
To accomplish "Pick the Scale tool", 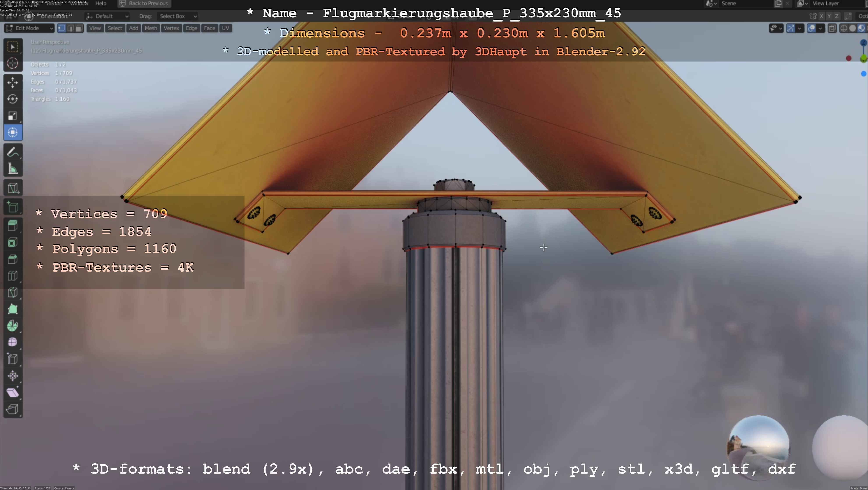I will 13,116.
